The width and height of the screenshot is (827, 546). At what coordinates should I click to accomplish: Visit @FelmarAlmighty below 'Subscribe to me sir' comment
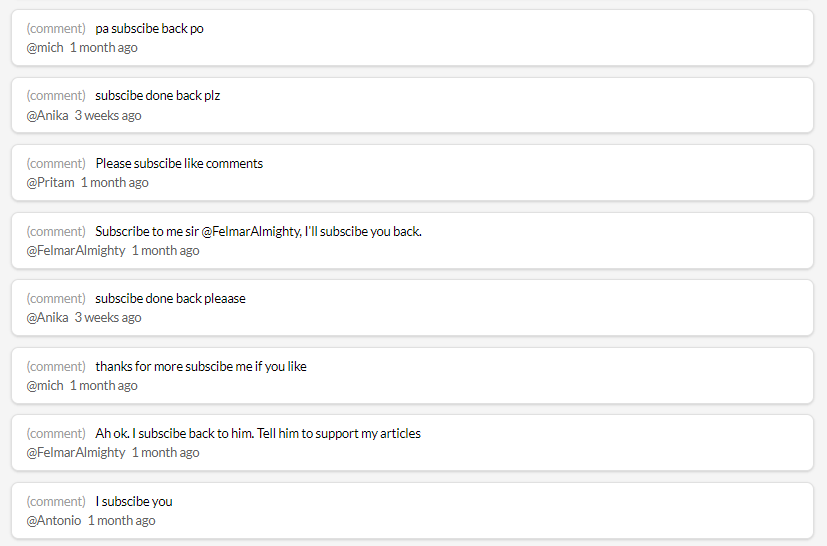(76, 251)
